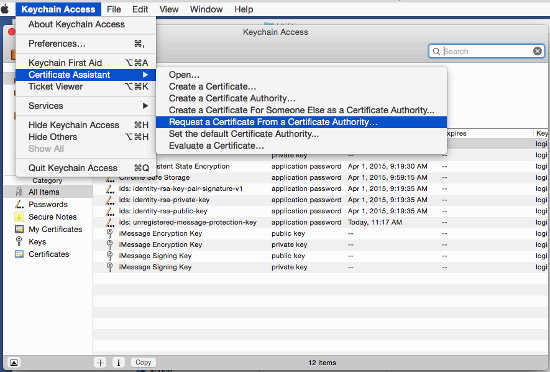Click the Today, 11:17 AM date cell
Screen dimensions: 550x372
pyautogui.click(x=375, y=222)
